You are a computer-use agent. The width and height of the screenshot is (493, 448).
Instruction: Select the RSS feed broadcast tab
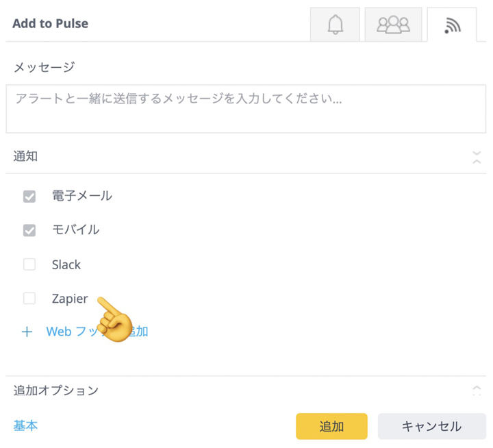point(452,25)
